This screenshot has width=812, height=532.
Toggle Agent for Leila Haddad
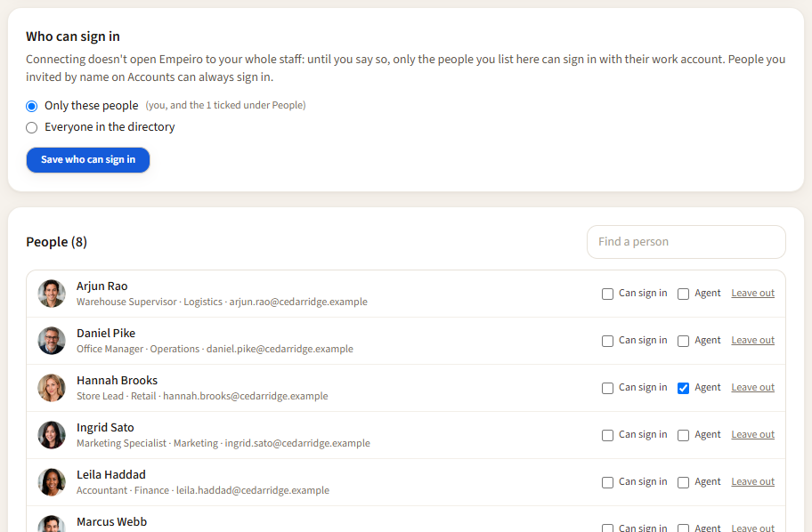(x=684, y=482)
